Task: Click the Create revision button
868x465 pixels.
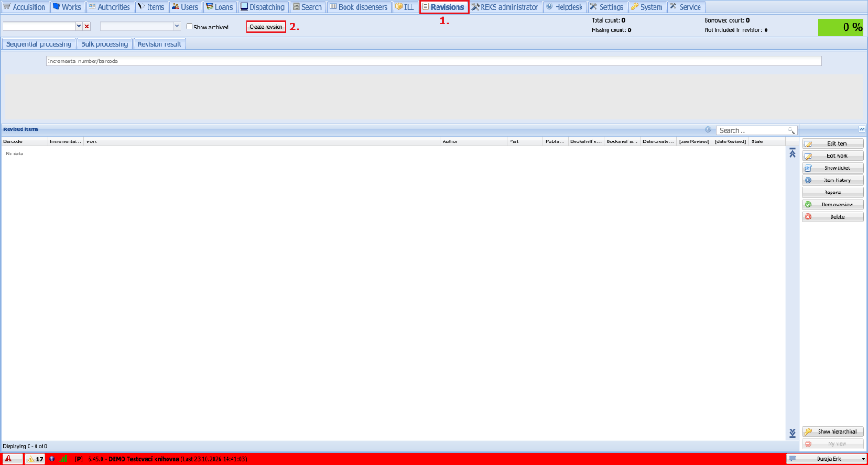Action: click(x=266, y=27)
